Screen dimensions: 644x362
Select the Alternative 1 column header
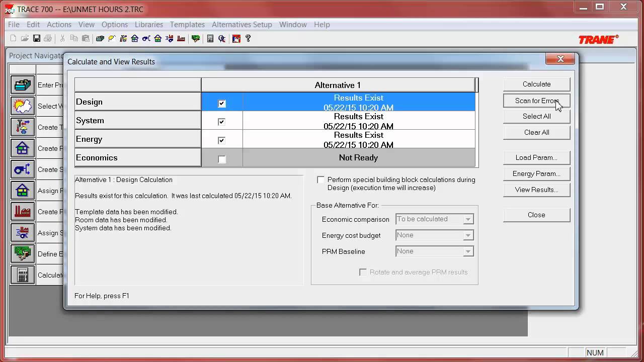338,85
